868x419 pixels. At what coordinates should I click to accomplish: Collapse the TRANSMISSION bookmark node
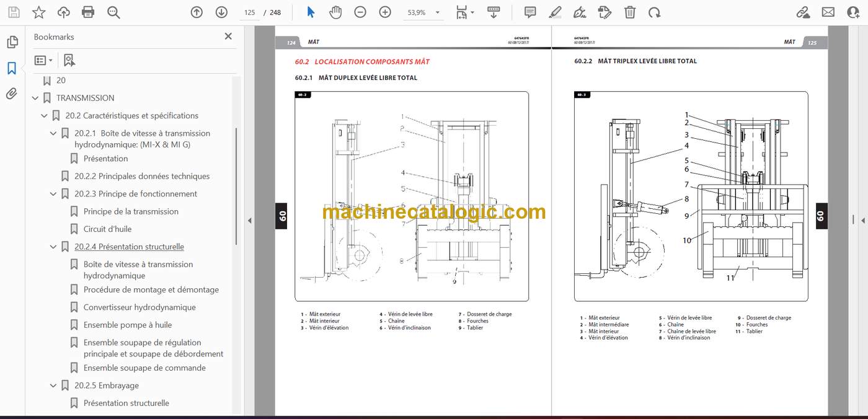pyautogui.click(x=35, y=98)
